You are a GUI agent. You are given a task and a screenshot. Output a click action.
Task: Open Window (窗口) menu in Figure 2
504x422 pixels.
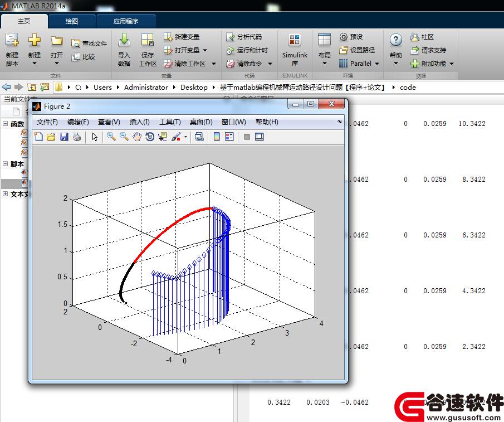point(234,122)
